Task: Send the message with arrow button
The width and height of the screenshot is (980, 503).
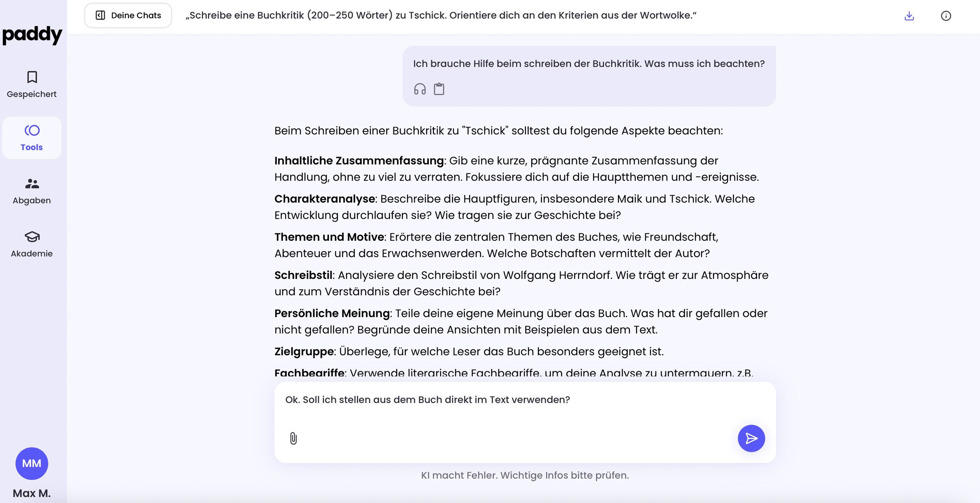Action: [751, 438]
